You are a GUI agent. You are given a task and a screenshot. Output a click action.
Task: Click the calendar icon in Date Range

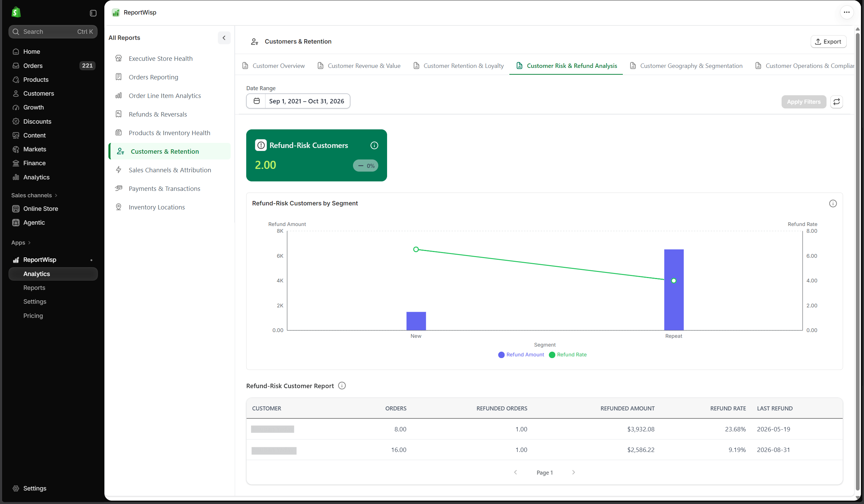(x=256, y=101)
